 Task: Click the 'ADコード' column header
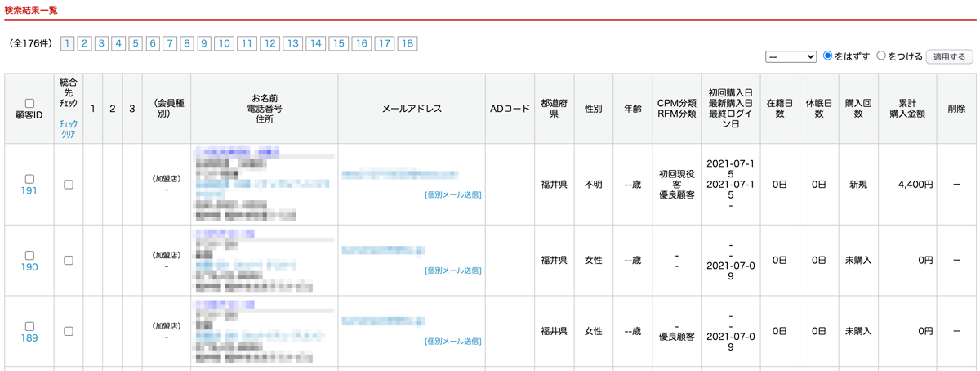pyautogui.click(x=510, y=110)
